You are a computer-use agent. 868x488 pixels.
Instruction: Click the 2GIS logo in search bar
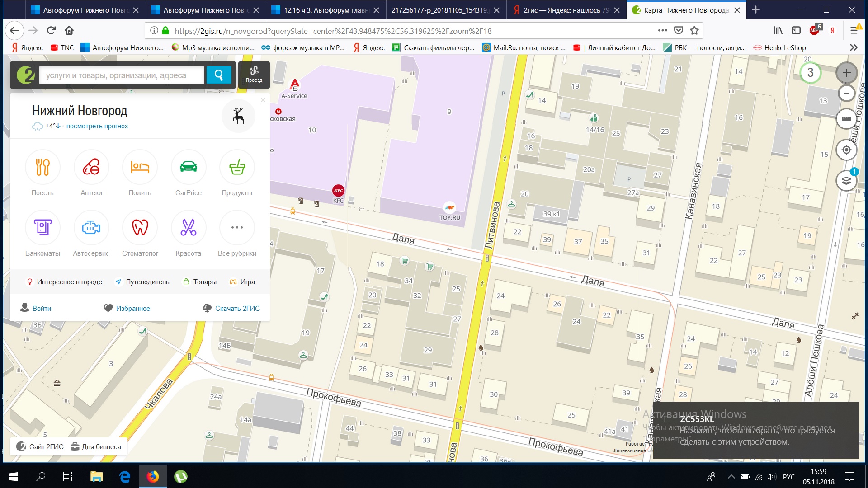click(x=26, y=75)
